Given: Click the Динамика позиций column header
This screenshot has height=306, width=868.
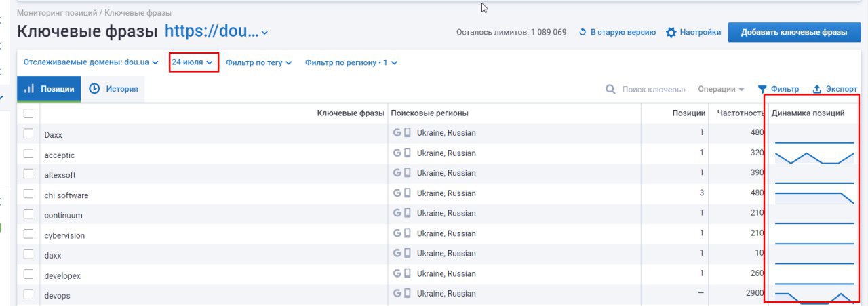Looking at the screenshot, I should (808, 113).
